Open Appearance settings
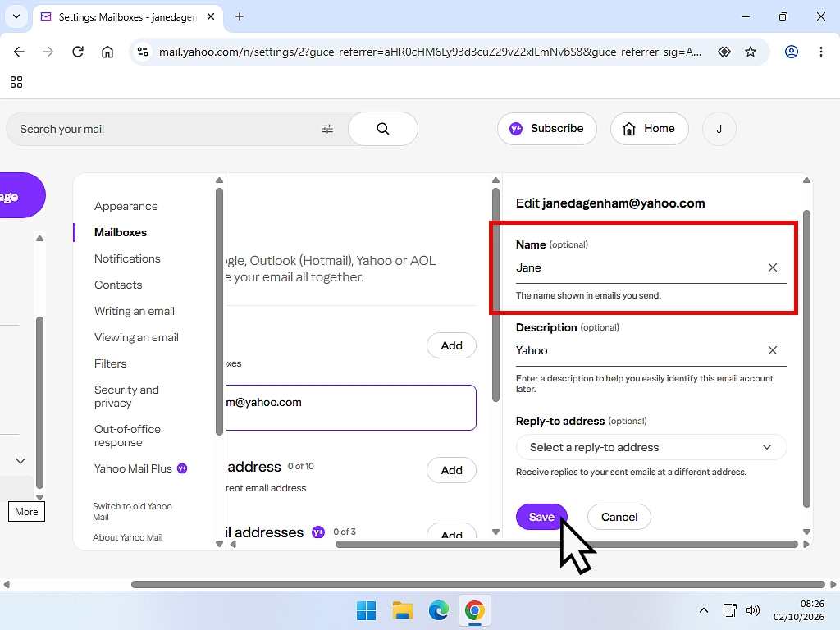 126,206
